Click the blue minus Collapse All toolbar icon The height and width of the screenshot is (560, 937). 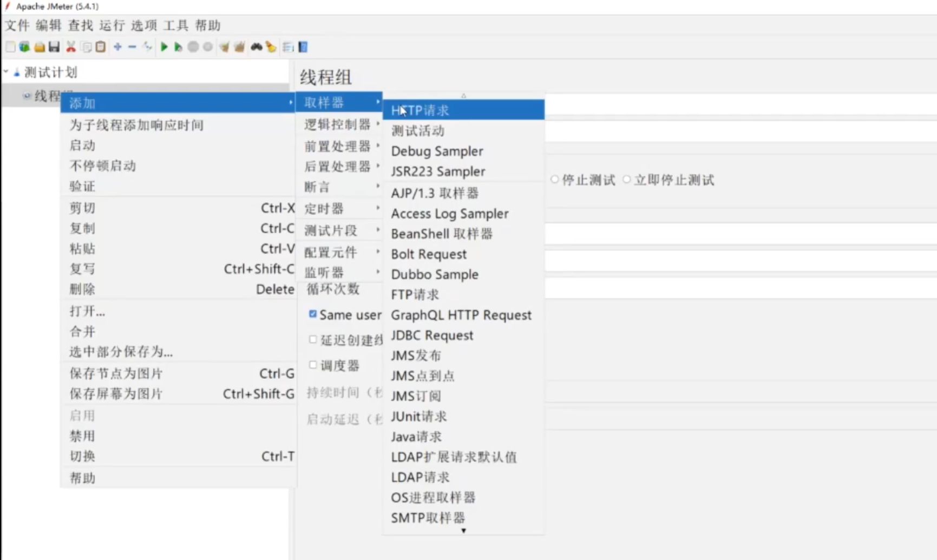(132, 47)
